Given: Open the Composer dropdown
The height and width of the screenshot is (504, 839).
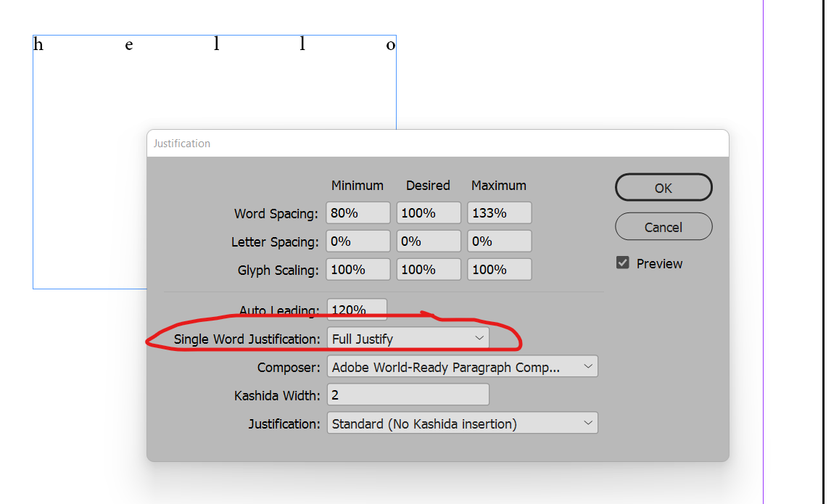Looking at the screenshot, I should coord(463,367).
